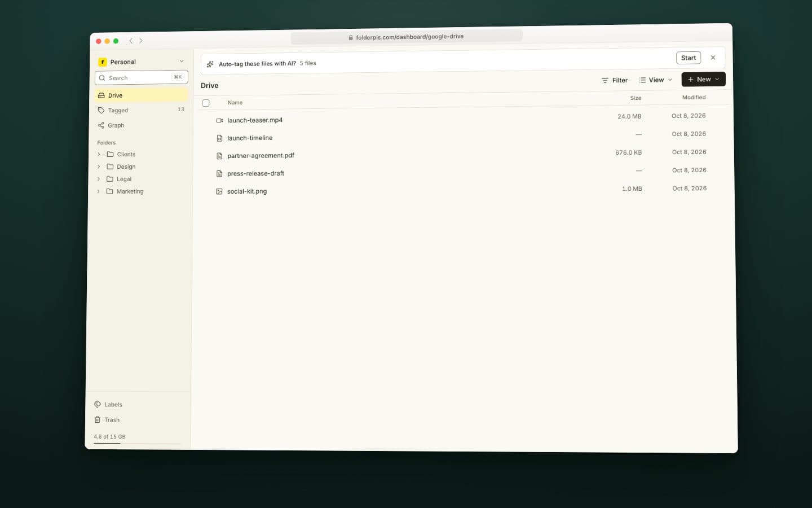The image size is (812, 508).
Task: Expand the Design folder chevron
Action: [x=99, y=167]
